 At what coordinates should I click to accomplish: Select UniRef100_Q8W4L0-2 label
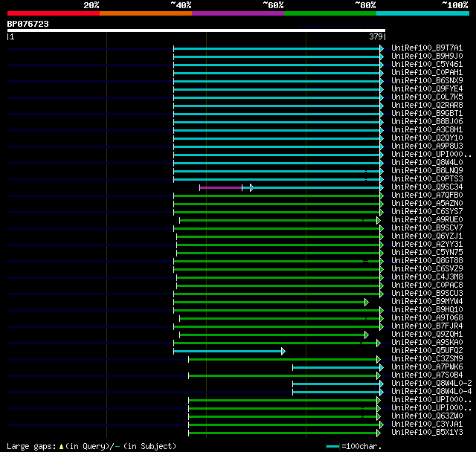pos(431,384)
